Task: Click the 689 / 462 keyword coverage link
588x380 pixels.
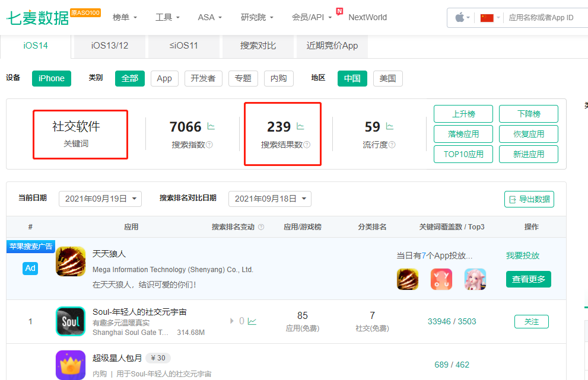Action: [x=452, y=365]
